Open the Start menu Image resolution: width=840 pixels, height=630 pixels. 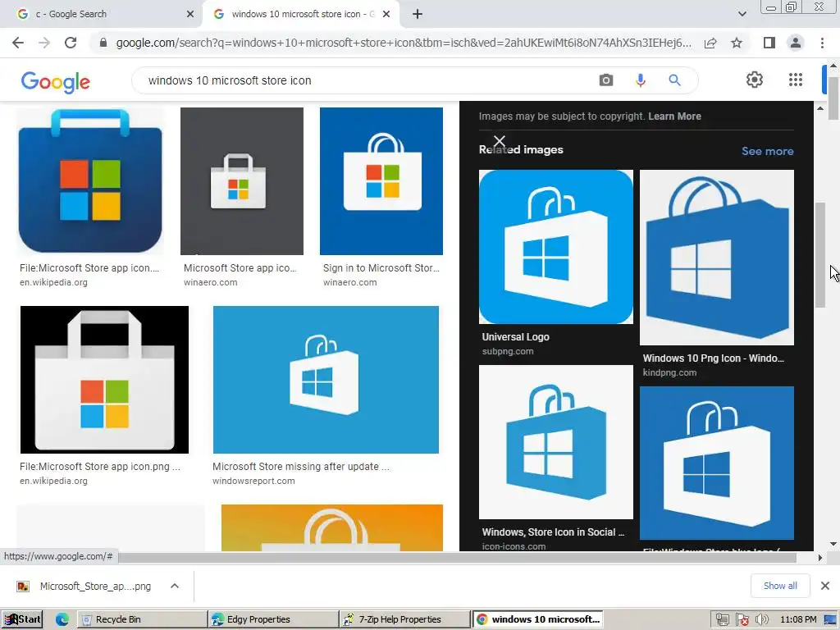(x=21, y=619)
